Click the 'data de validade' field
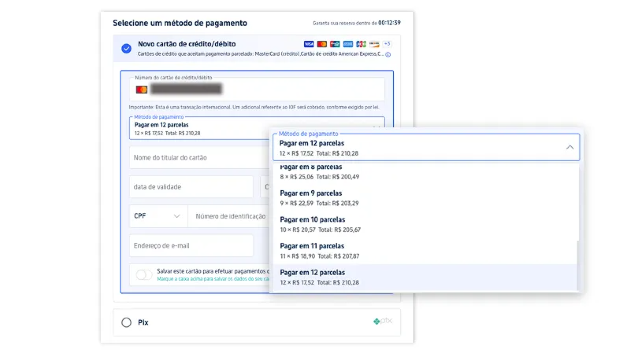Viewport: 638px width, 360px height. click(191, 187)
